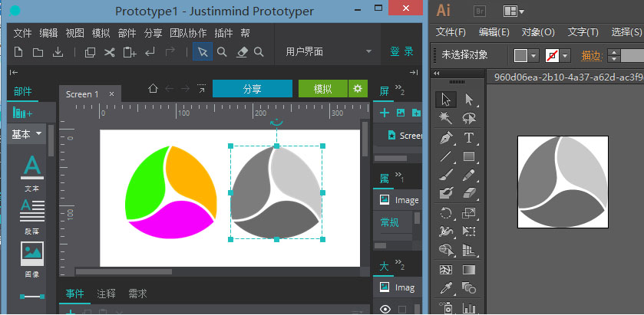
Task: Click the home icon above the canvas
Action: (x=154, y=88)
